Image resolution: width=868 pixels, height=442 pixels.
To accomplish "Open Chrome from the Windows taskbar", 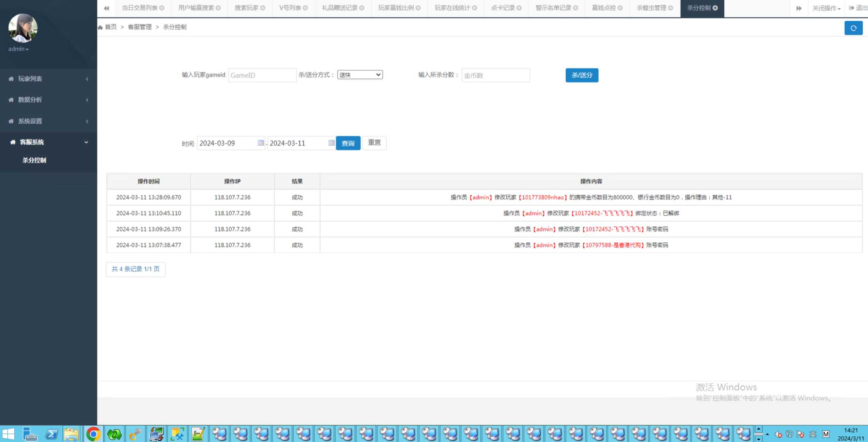I will [x=93, y=434].
